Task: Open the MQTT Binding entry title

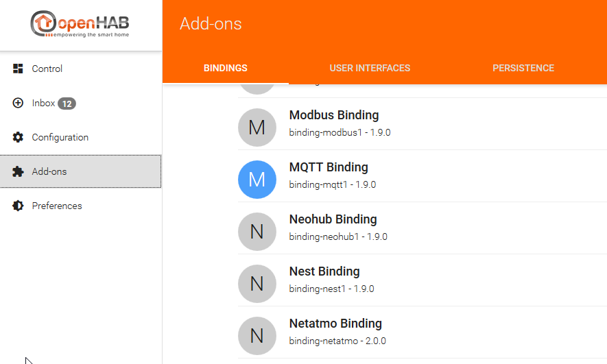Action: tap(329, 167)
